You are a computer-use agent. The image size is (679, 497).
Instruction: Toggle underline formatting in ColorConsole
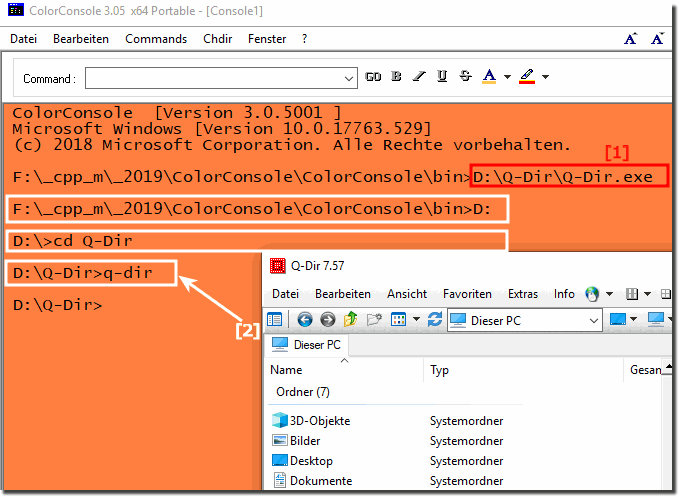pos(442,77)
